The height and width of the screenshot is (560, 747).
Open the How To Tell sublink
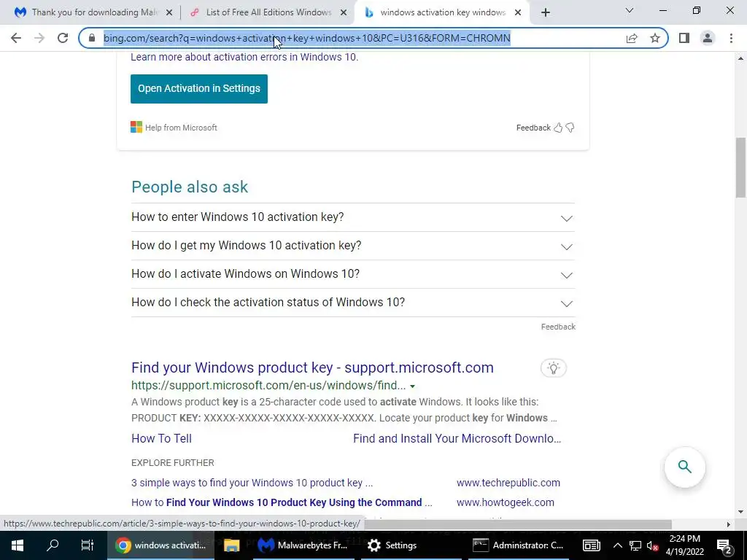pyautogui.click(x=161, y=438)
